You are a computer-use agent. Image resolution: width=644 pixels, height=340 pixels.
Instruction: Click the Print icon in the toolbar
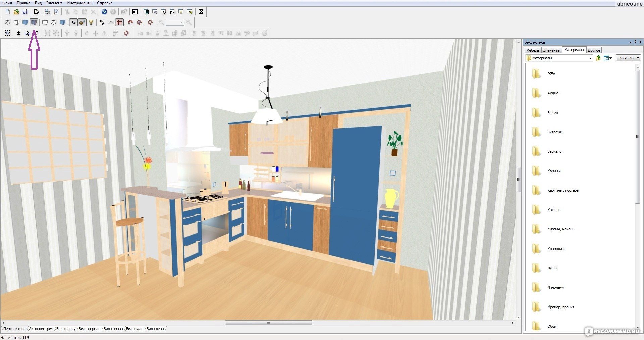tap(47, 12)
